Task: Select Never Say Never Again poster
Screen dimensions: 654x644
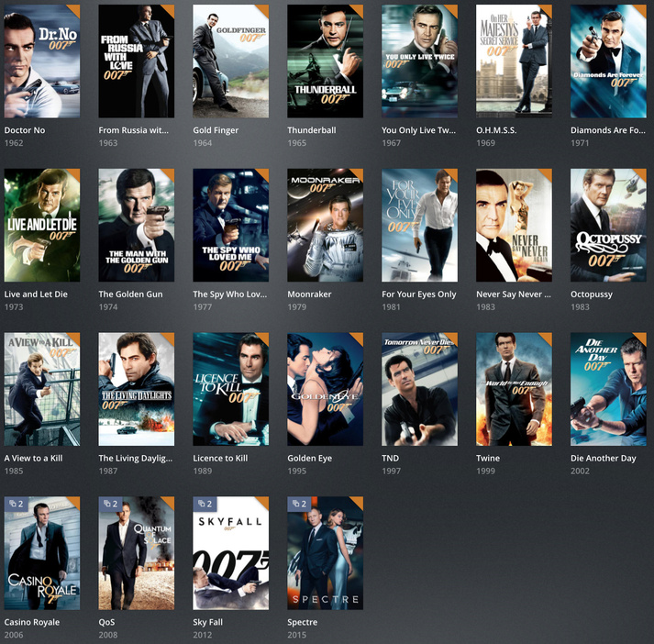Action: (514, 226)
